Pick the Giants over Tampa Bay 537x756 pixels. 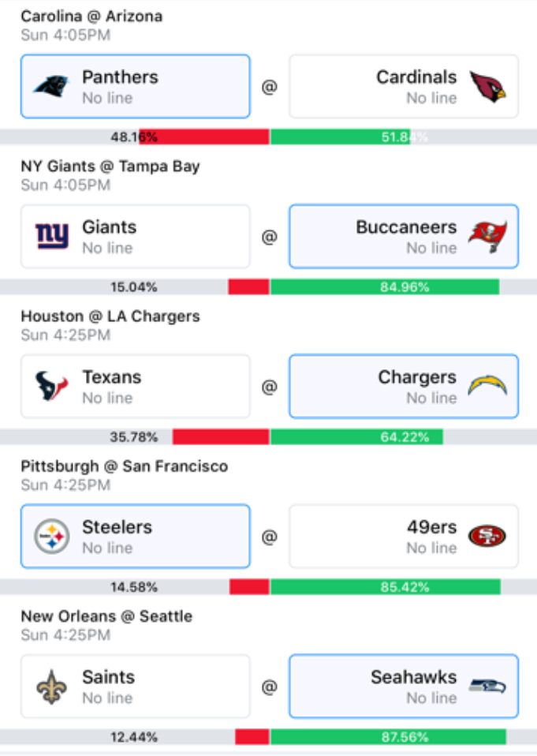136,236
